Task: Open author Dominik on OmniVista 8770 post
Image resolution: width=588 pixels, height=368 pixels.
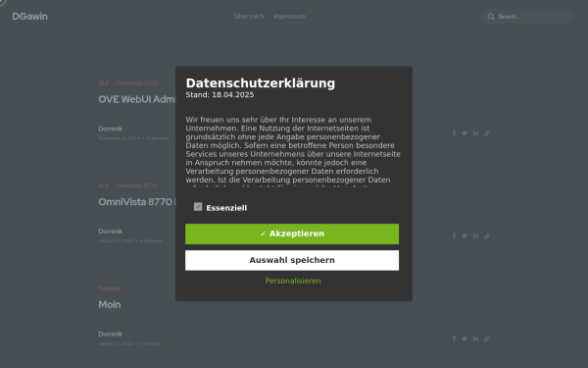Action: [x=110, y=232]
